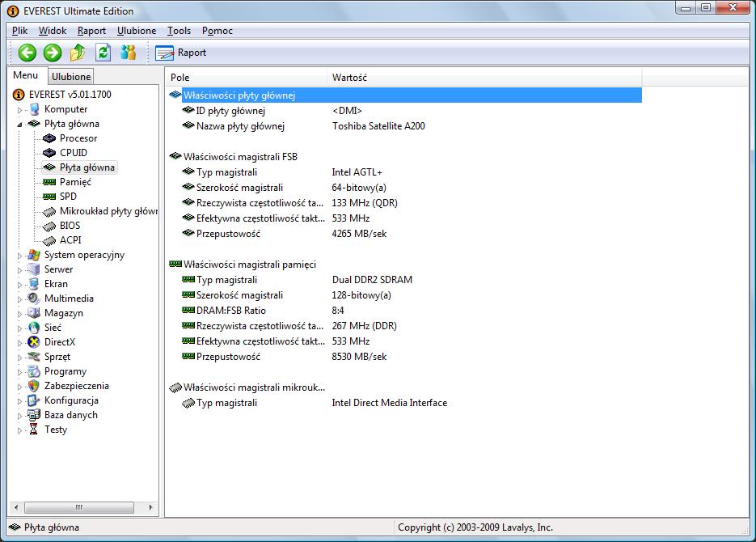This screenshot has height=542, width=756.
Task: Click the Pole column header
Action: [247, 78]
